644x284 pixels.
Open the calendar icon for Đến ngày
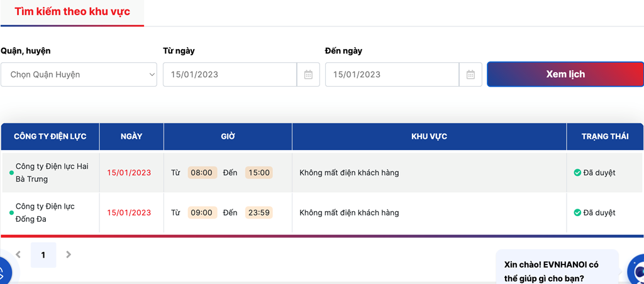pos(470,75)
